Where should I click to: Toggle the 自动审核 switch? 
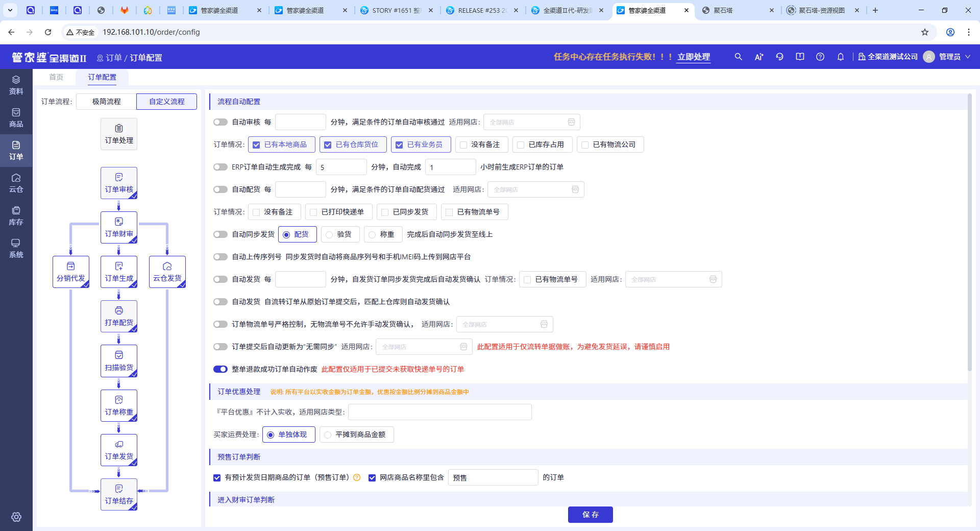click(220, 122)
